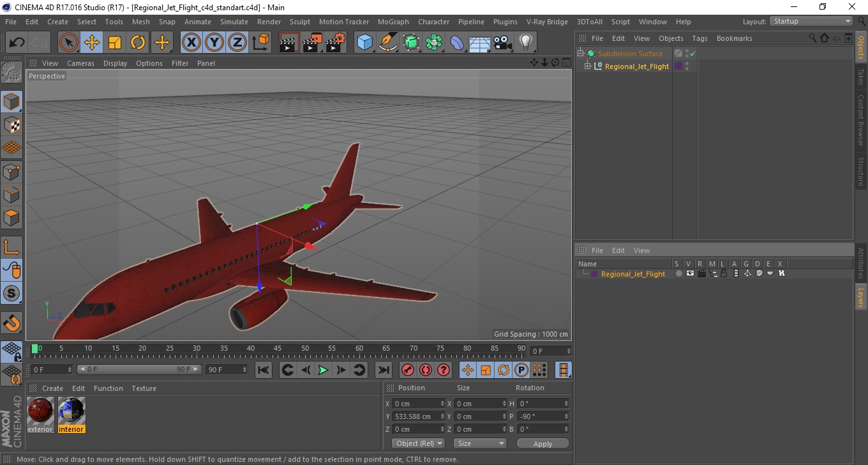
Task: Toggle layer view visibility for Regional_Jet_Flight
Action: (x=690, y=273)
